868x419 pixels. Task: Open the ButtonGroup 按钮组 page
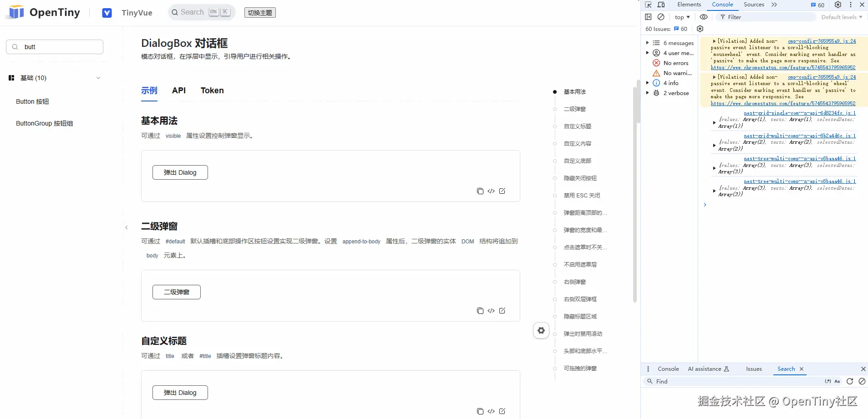(44, 123)
